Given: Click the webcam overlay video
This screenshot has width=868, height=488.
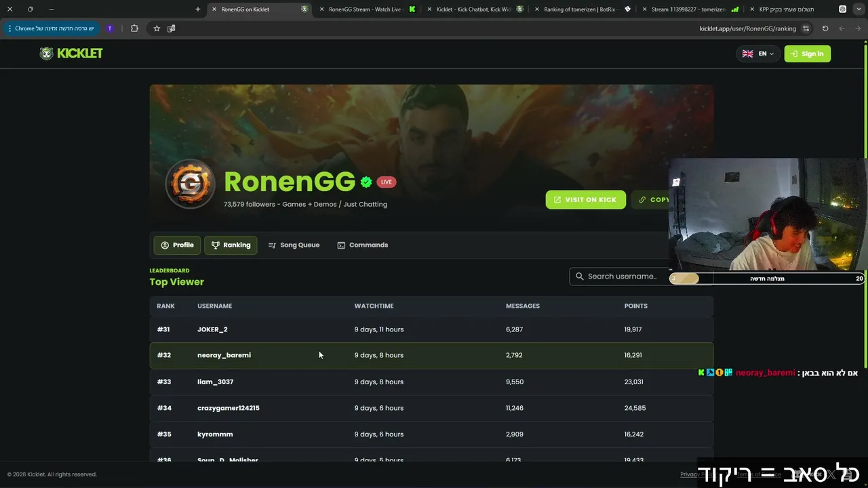Looking at the screenshot, I should [768, 214].
